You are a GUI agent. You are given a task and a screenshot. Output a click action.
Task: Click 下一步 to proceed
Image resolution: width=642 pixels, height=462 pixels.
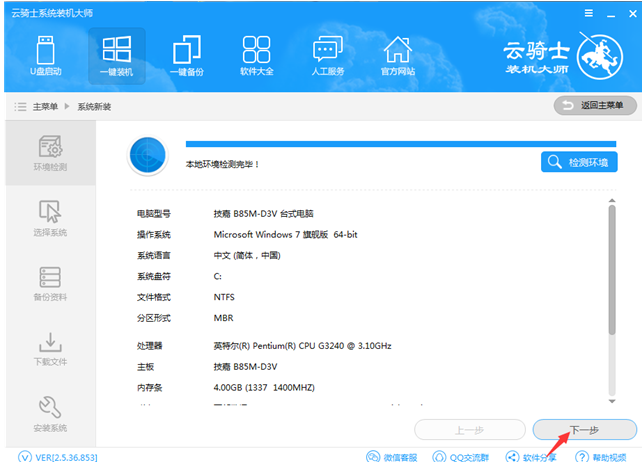(x=584, y=430)
